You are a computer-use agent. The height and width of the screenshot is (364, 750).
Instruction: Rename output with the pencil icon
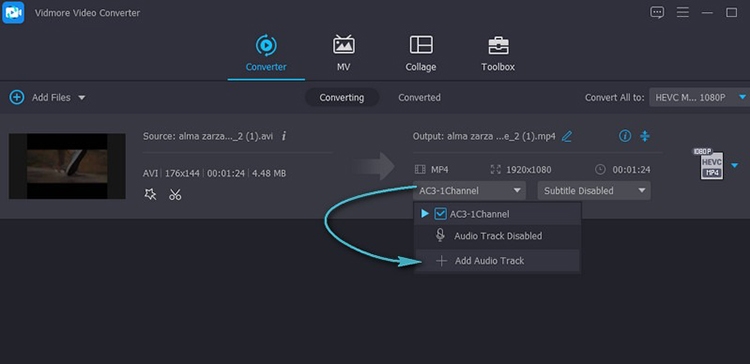point(567,137)
